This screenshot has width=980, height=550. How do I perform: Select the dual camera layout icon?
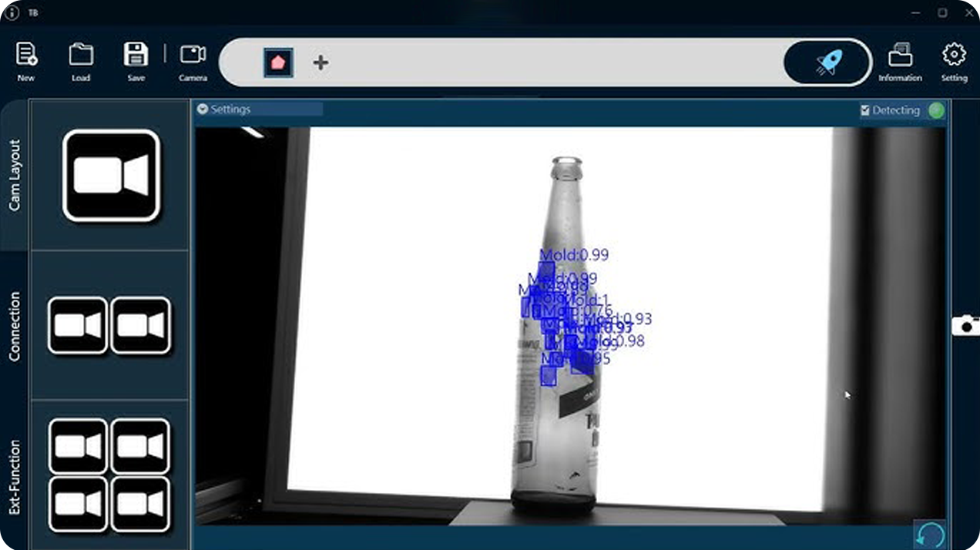[x=110, y=326]
